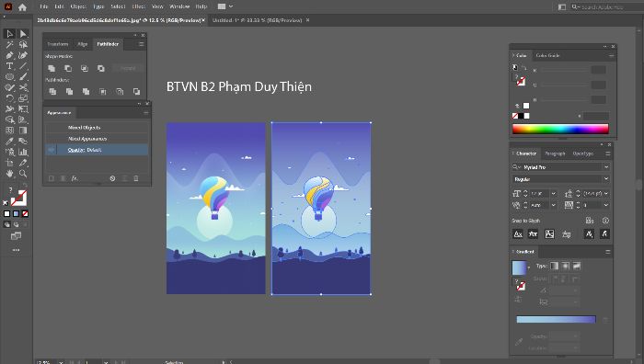Enable Snap to x-height glyph option
This screenshot has width=644, height=364.
click(x=533, y=233)
